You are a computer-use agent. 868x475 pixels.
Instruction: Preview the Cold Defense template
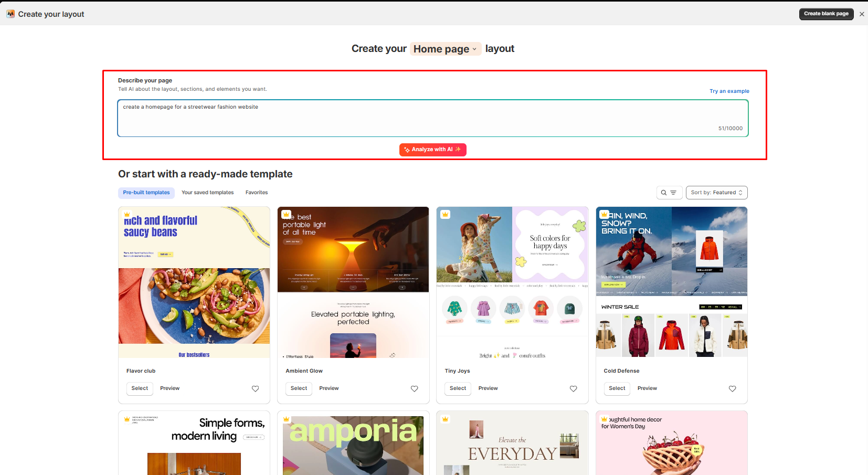[647, 388]
